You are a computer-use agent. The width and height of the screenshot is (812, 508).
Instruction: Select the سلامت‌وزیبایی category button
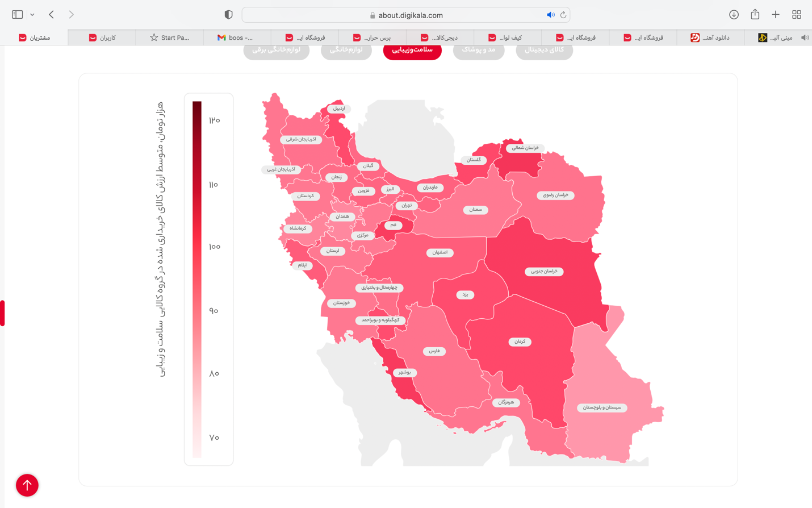[x=412, y=50]
